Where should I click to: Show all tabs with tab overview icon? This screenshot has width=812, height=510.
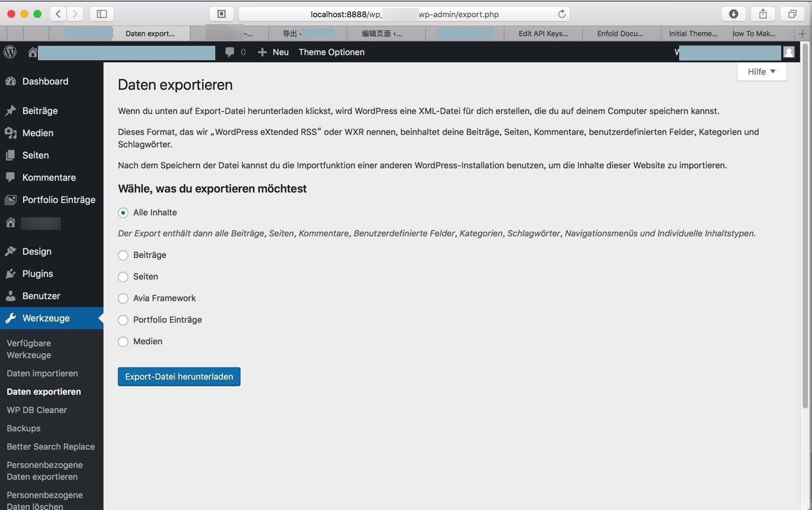tap(792, 14)
